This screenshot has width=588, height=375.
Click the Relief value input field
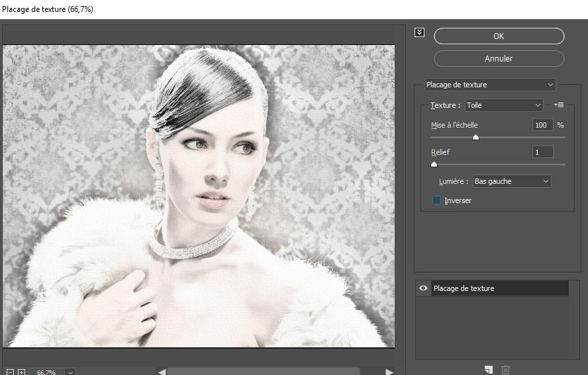point(542,152)
